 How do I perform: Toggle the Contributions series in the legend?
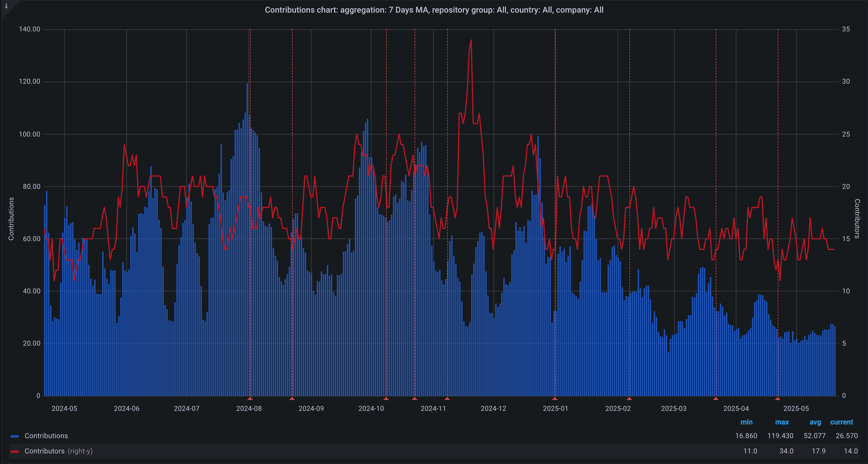click(x=46, y=436)
